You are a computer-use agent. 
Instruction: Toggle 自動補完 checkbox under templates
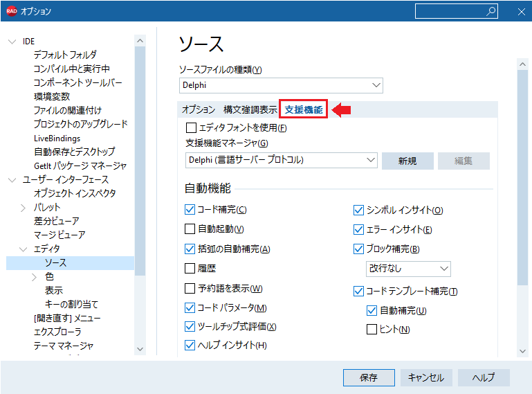tap(372, 310)
